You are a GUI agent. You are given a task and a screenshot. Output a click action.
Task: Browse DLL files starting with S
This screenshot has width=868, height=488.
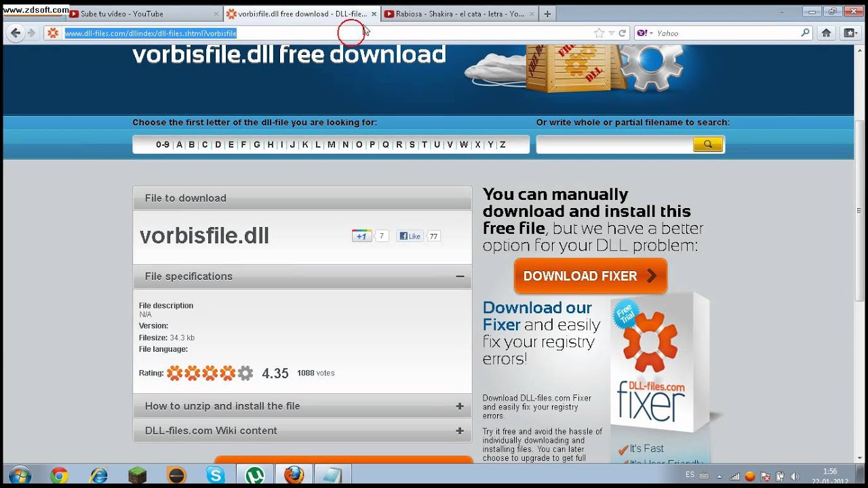coord(412,144)
